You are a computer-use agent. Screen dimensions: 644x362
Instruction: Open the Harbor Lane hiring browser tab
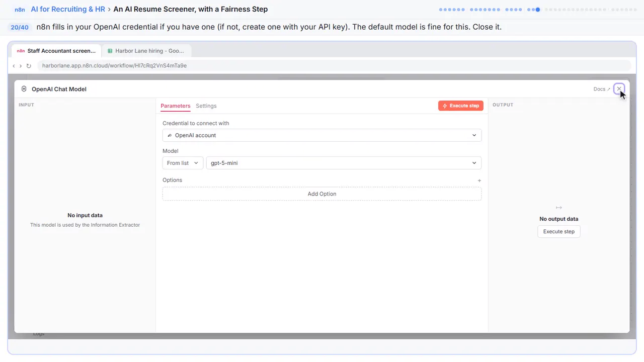coord(146,51)
